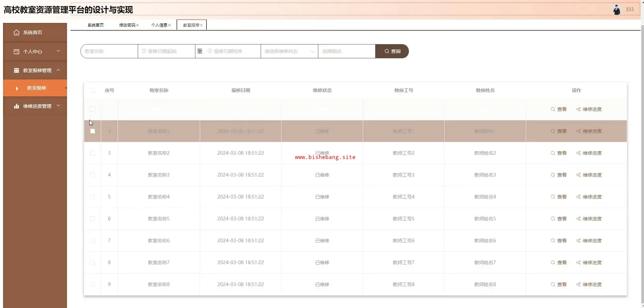The height and width of the screenshot is (308, 644).
Task: Open 维修进度 for 教室名称6 row
Action: [589, 241]
